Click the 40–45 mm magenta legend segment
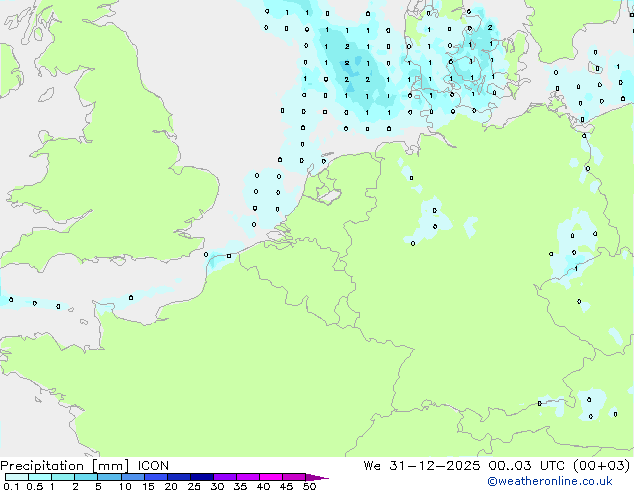This screenshot has height=490, width=634. click(271, 477)
